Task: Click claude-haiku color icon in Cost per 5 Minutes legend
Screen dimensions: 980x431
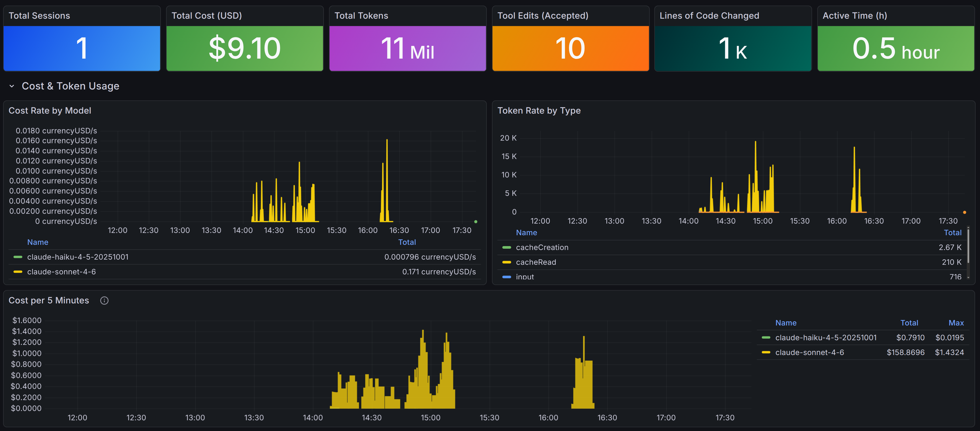Action: click(x=766, y=337)
